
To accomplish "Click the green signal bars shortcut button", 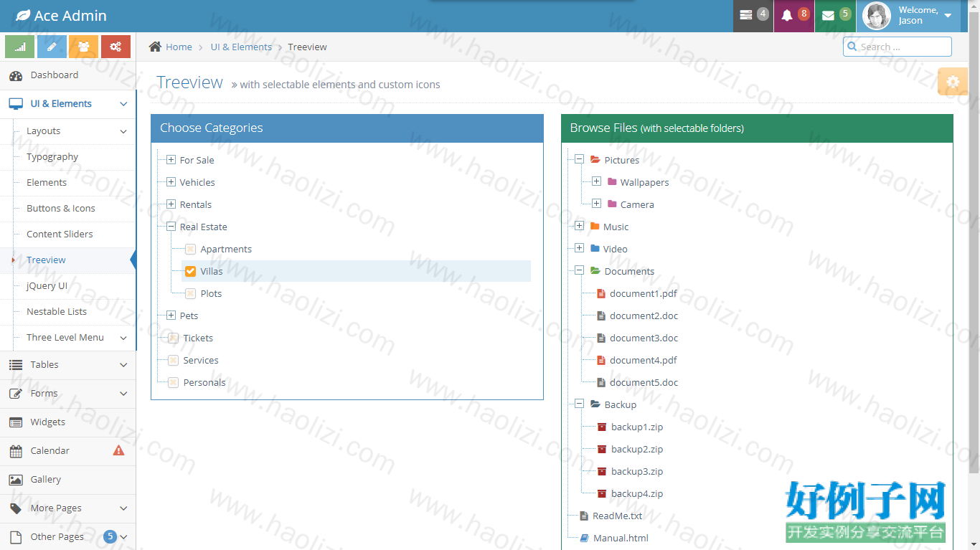I will (x=20, y=47).
